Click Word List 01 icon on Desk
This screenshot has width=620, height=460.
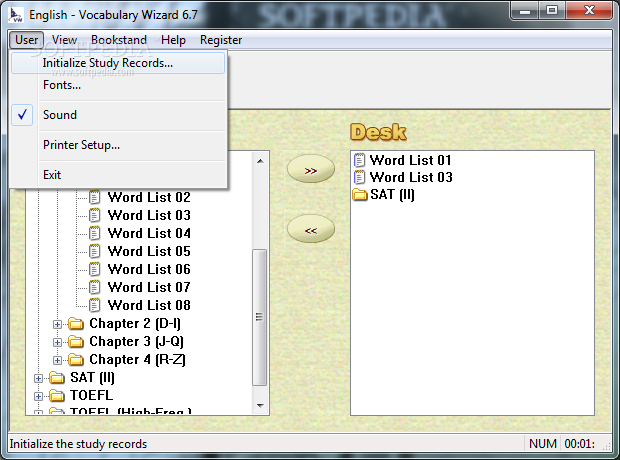pos(359,160)
